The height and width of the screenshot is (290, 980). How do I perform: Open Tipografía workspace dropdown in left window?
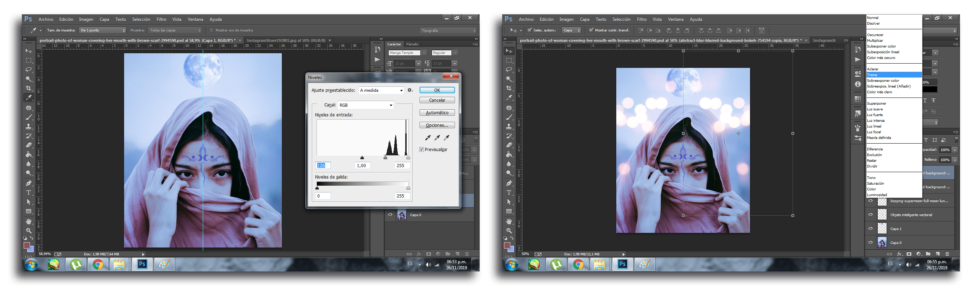click(x=448, y=30)
